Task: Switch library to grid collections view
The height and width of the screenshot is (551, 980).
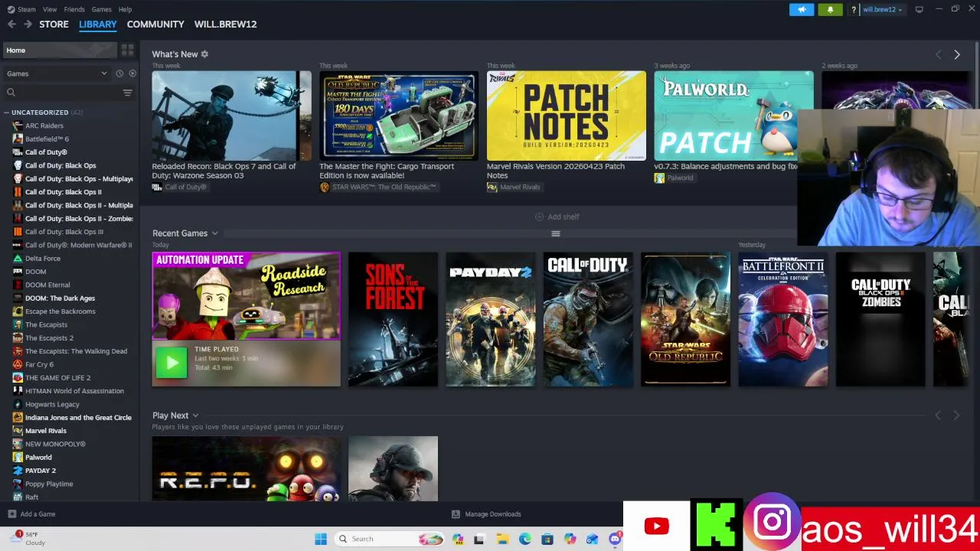Action: point(127,50)
